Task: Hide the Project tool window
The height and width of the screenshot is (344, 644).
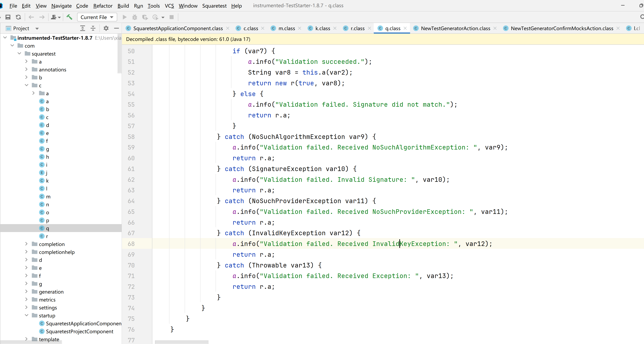Action: click(x=116, y=28)
